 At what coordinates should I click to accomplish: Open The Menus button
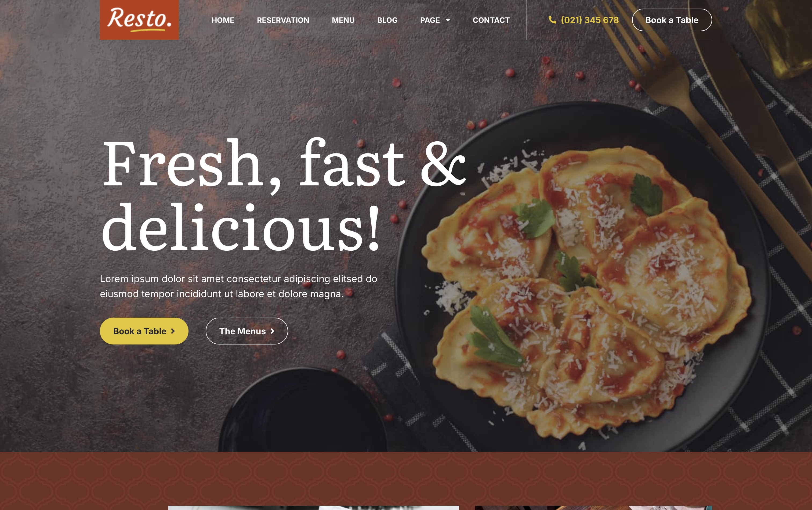point(247,331)
